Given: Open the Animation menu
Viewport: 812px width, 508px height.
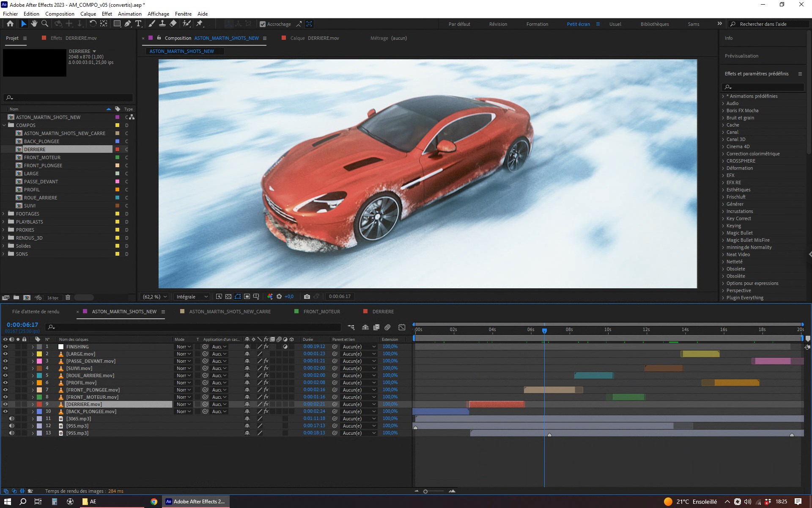Looking at the screenshot, I should click(129, 14).
